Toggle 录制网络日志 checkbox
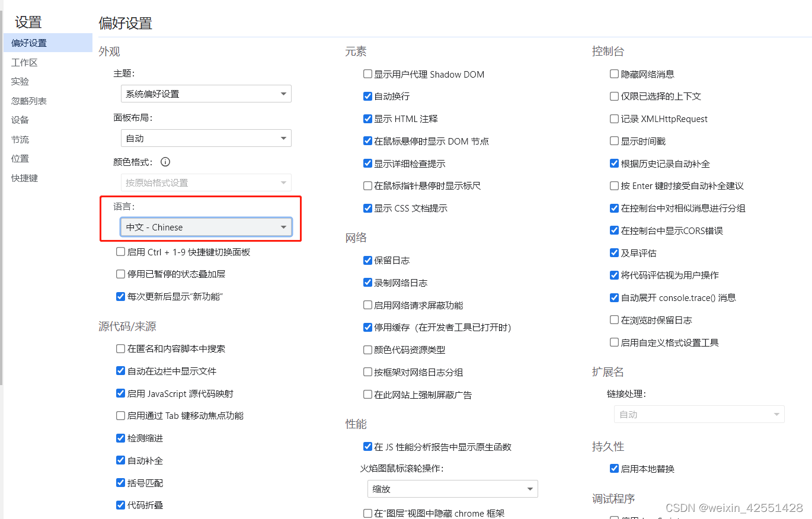 click(367, 283)
